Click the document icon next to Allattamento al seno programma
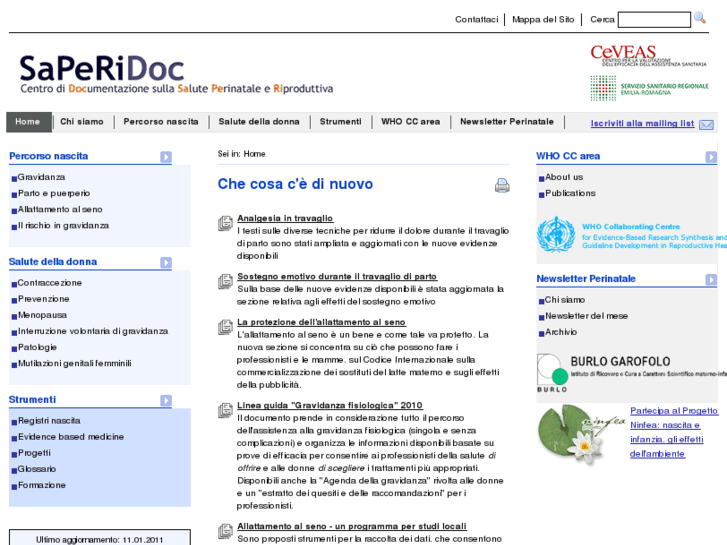 point(225,531)
